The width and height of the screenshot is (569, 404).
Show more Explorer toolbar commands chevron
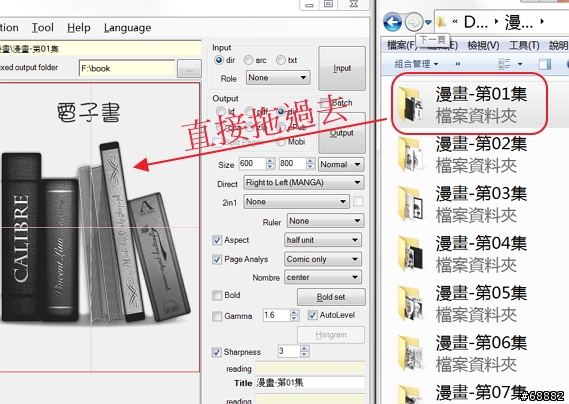[x=458, y=64]
